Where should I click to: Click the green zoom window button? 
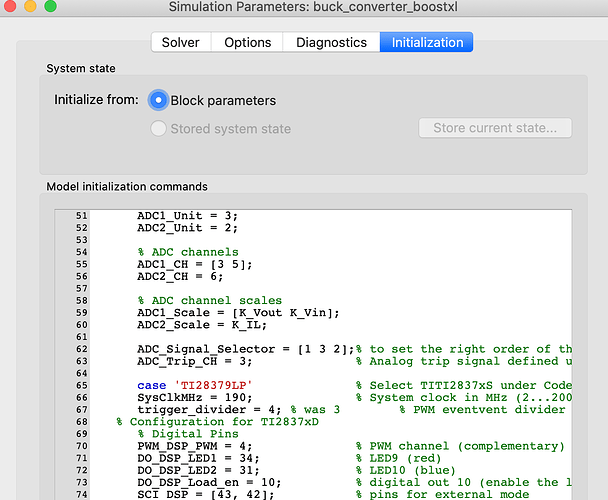49,7
